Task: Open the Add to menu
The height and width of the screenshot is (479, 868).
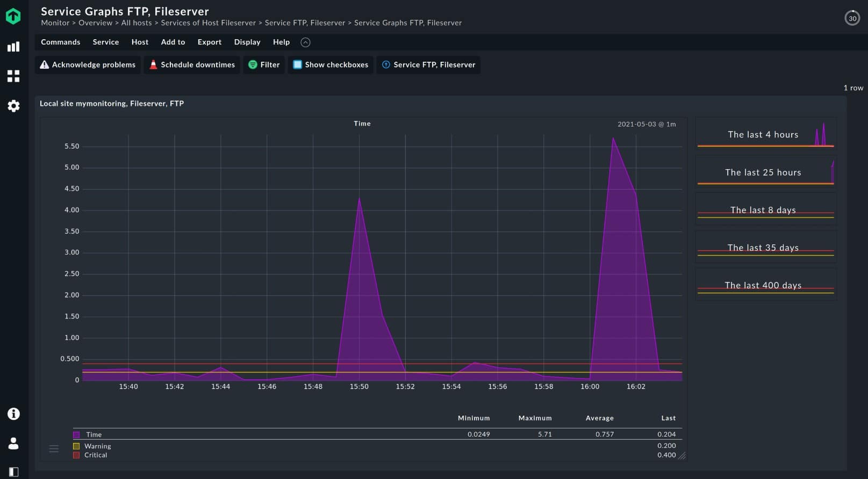Action: 173,42
